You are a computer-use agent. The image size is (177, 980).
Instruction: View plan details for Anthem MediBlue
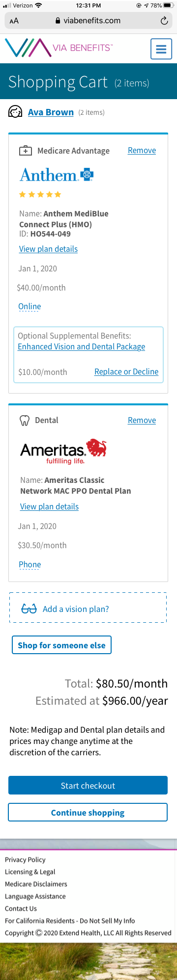point(48,249)
